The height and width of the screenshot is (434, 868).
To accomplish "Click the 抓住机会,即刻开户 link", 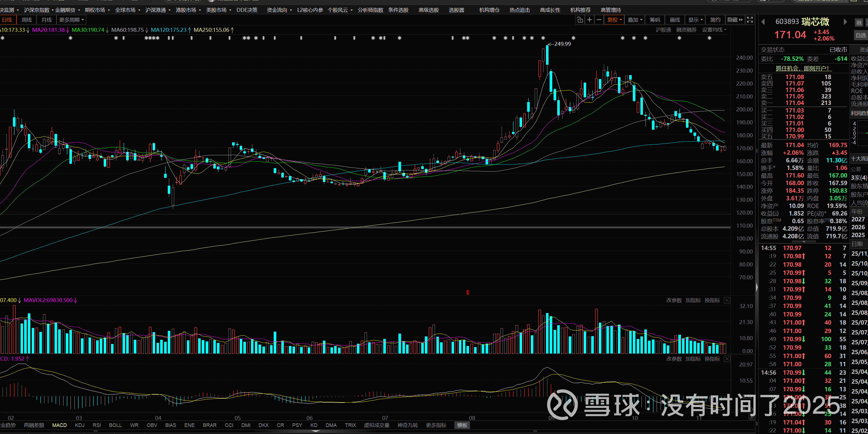I will (804, 68).
